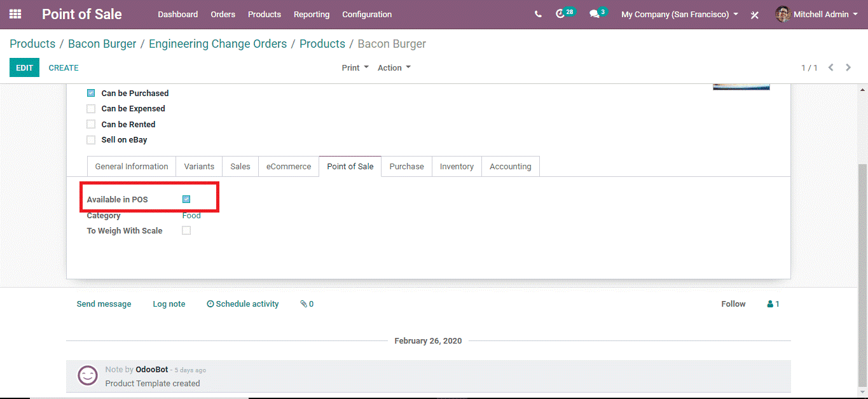Screen dimensions: 868x399
Task: Select the Point of Sale tab
Action: [x=350, y=166]
